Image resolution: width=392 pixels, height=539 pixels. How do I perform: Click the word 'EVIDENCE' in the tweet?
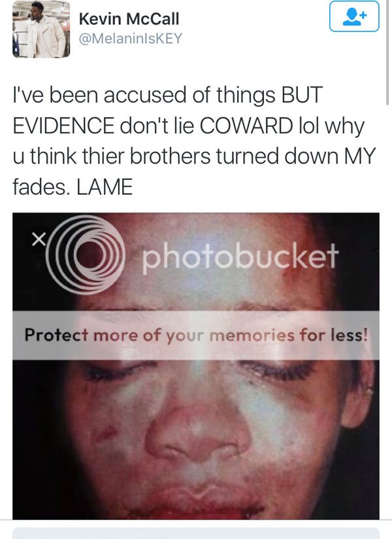point(63,126)
